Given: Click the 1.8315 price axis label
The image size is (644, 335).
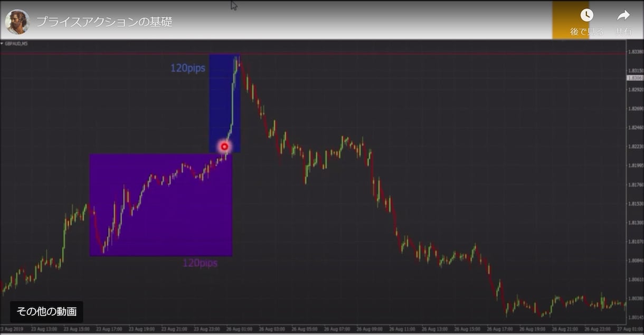Looking at the screenshot, I should [636, 71].
